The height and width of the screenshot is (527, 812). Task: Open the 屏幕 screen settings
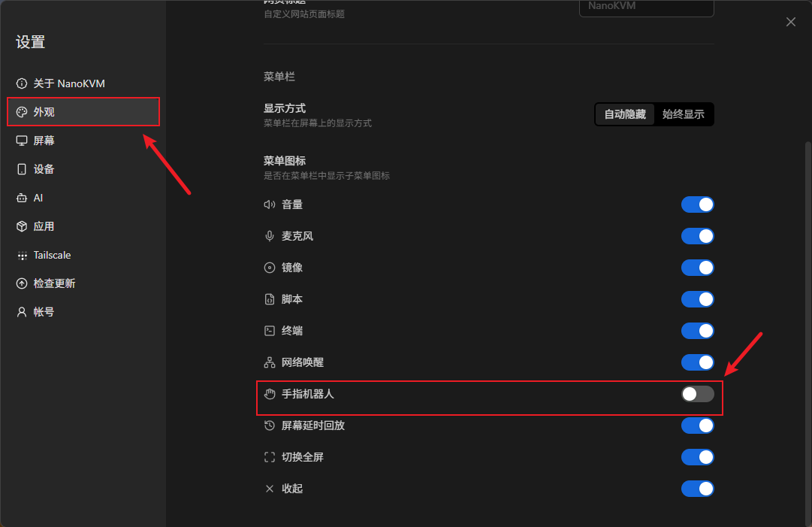[83, 141]
